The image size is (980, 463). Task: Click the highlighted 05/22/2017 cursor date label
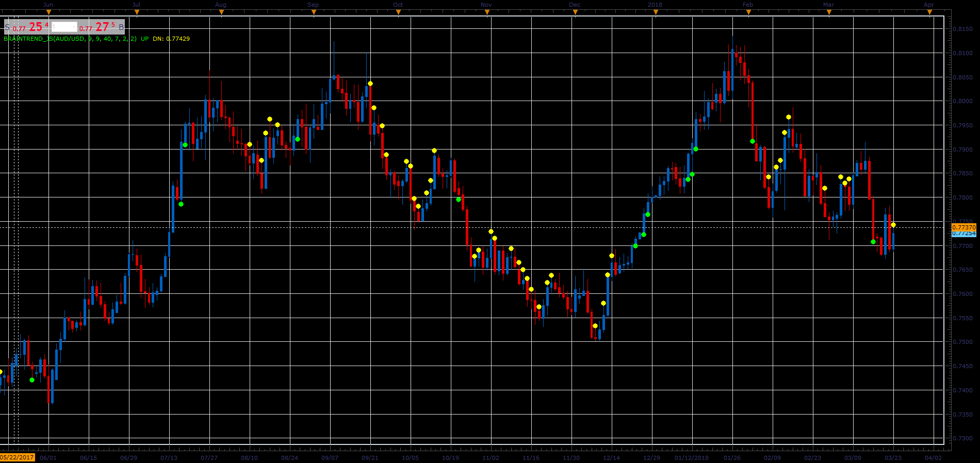tap(17, 457)
